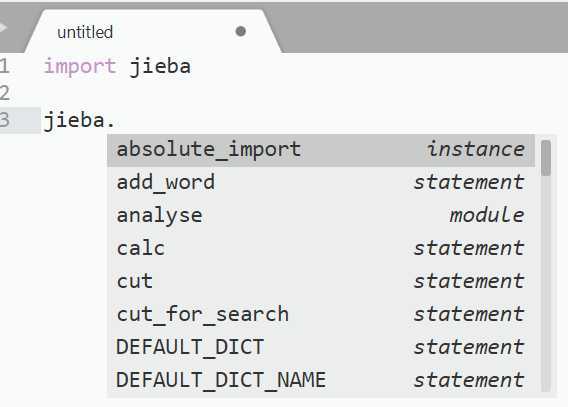
Task: Click line number 2 in gutter
Action: click(x=4, y=93)
